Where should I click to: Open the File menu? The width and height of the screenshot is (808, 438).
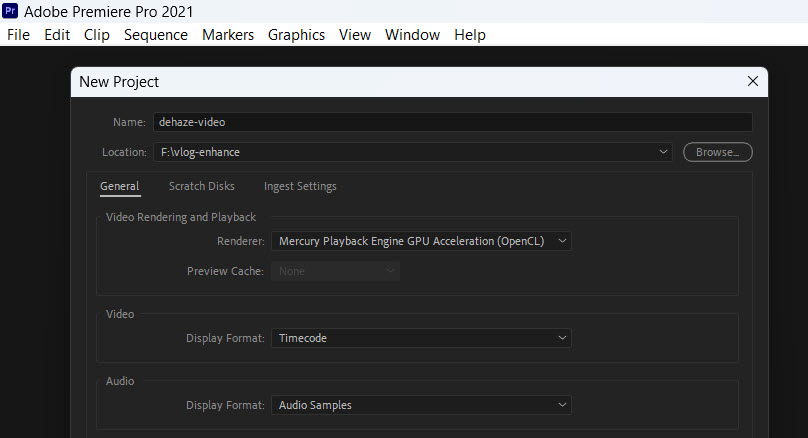(19, 35)
